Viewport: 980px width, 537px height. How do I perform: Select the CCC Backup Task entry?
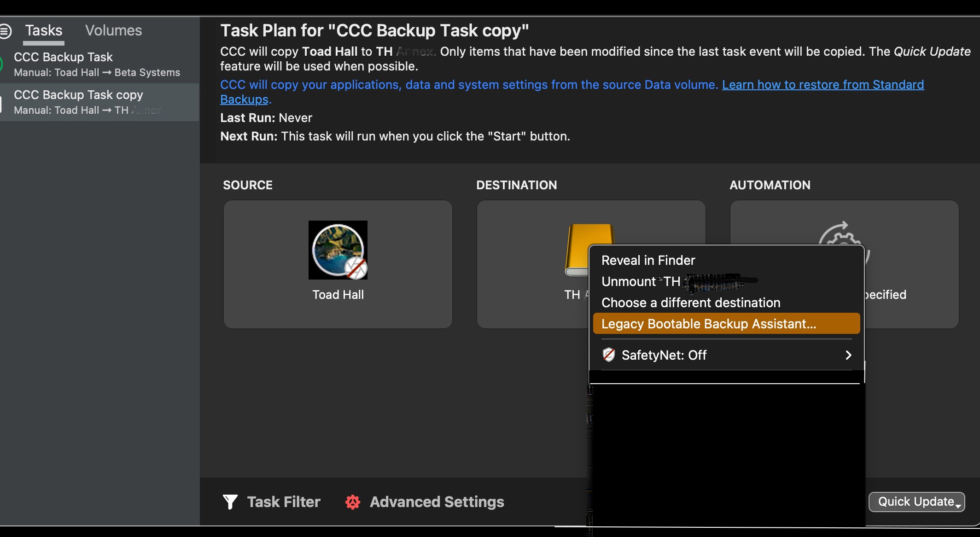tap(97, 64)
